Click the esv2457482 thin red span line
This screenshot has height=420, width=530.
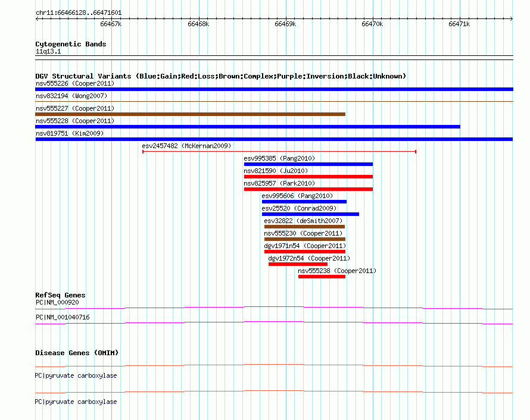click(279, 152)
